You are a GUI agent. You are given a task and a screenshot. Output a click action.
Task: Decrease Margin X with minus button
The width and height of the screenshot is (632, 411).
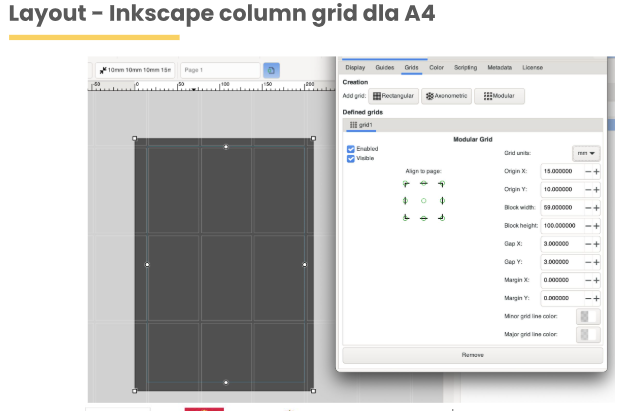pyautogui.click(x=588, y=280)
